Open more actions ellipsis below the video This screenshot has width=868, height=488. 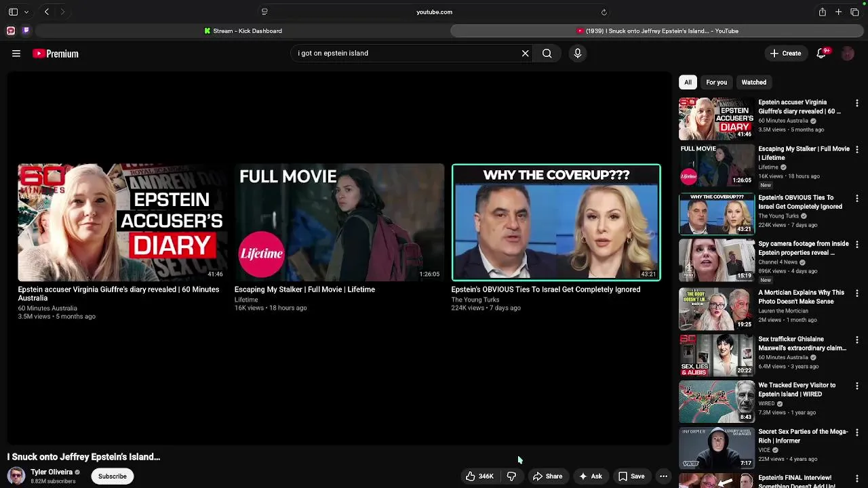pos(663,476)
